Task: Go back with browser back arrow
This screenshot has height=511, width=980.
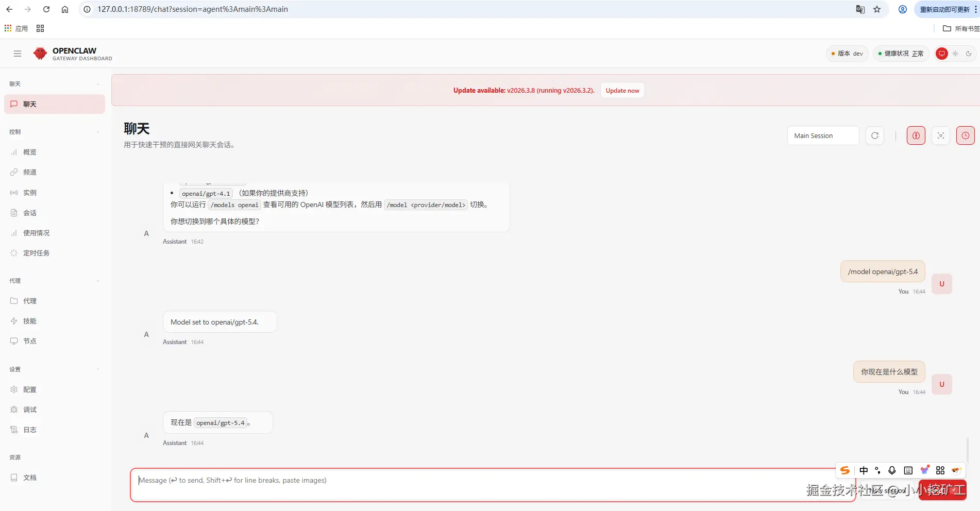Action: 9,9
